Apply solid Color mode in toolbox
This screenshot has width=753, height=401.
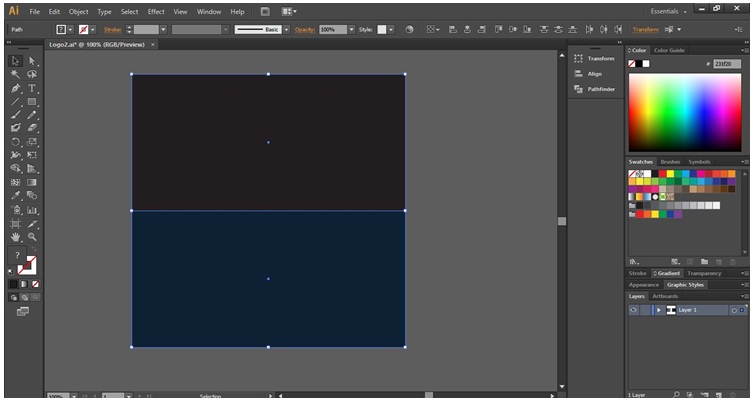pos(14,284)
